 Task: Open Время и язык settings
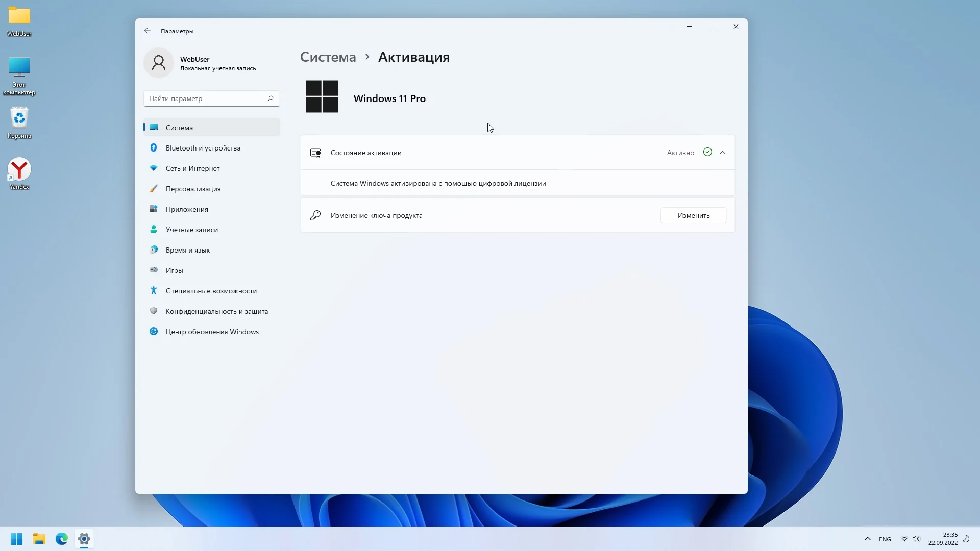[x=187, y=250]
